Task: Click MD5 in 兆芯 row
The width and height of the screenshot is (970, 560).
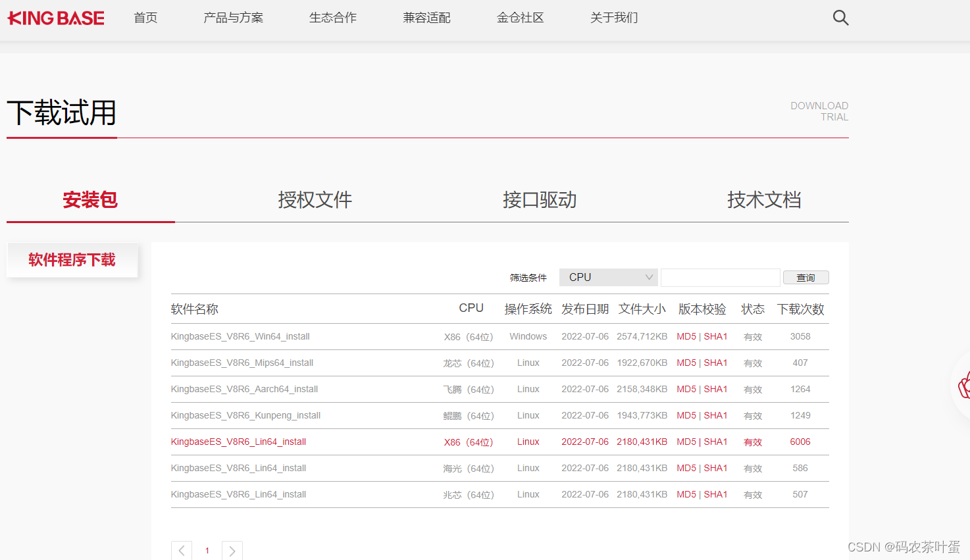Action: point(686,494)
